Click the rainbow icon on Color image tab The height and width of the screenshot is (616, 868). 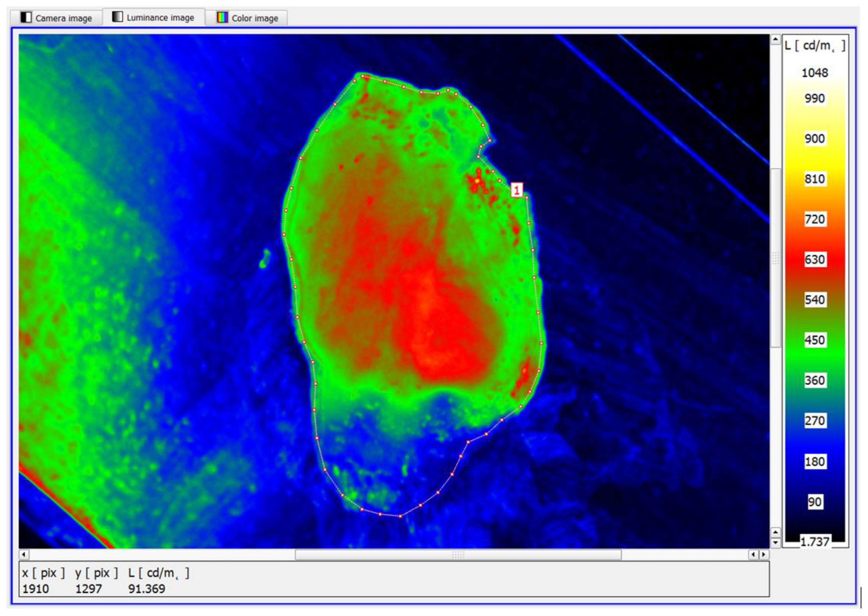[222, 17]
